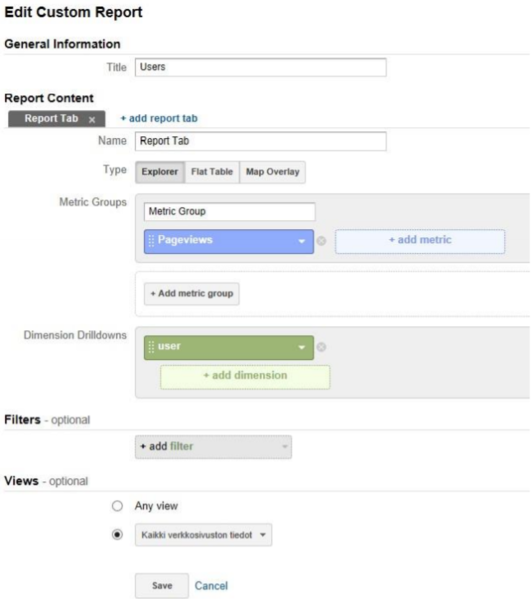Select the Explorer report type
Image resolution: width=532 pixels, height=599 pixels.
tap(160, 172)
